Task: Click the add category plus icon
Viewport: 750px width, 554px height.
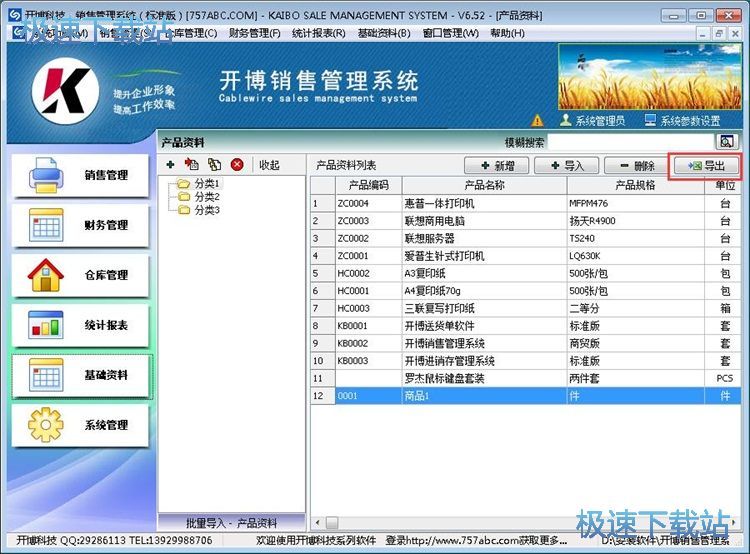Action: 170,165
